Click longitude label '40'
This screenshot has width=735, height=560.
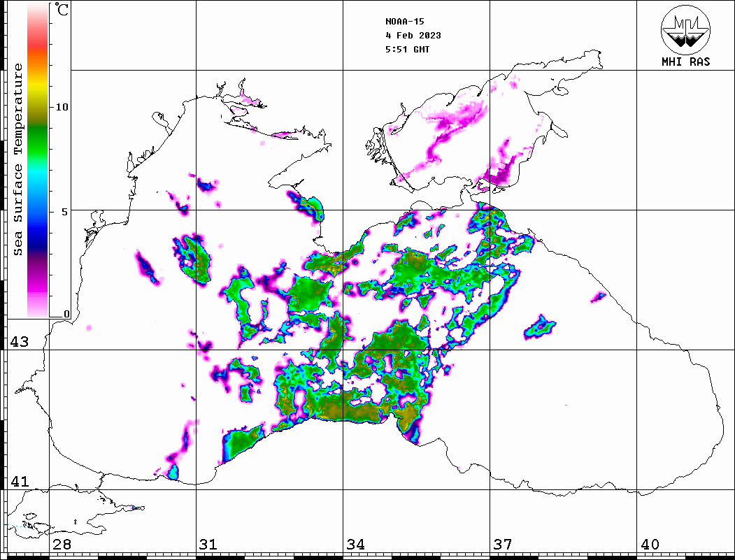click(x=650, y=545)
